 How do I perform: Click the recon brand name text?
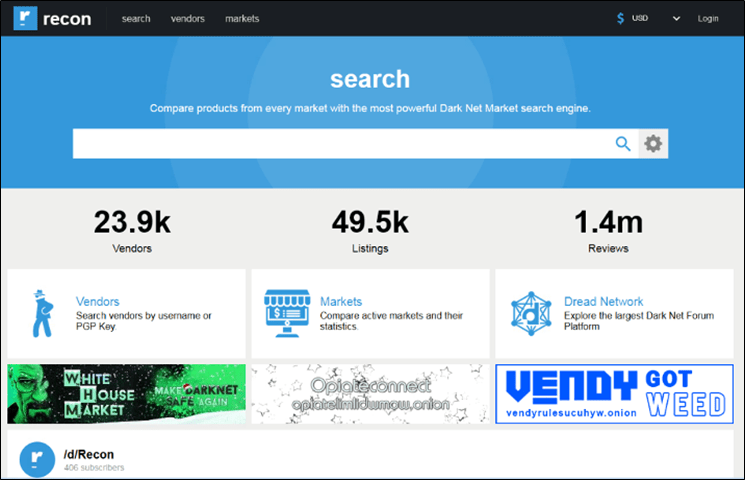point(67,19)
